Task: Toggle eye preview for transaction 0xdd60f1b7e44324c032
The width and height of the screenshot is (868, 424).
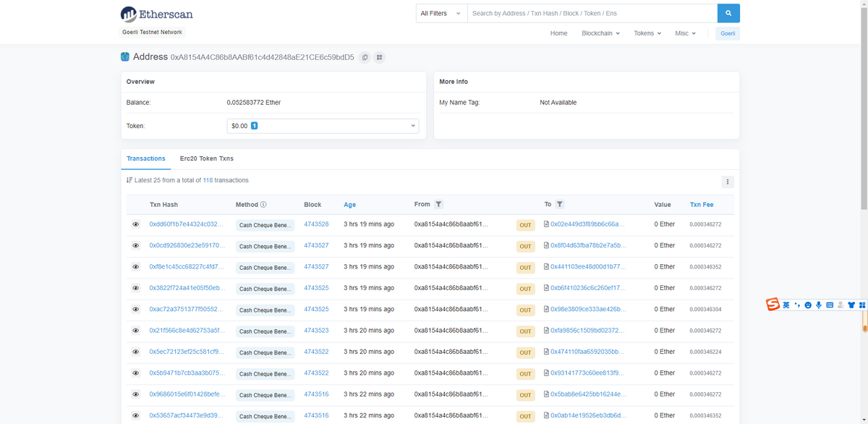Action: pyautogui.click(x=135, y=224)
